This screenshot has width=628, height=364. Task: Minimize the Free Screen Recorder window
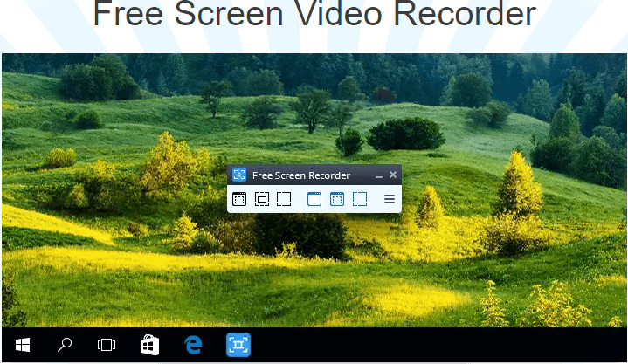pos(379,176)
